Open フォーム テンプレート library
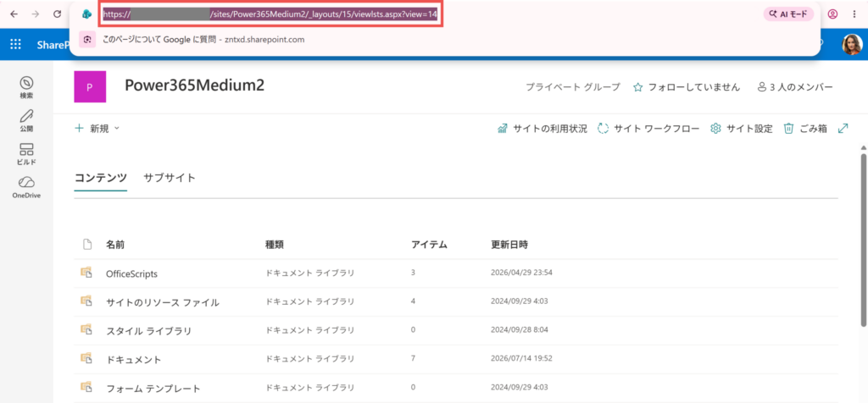 coord(153,389)
